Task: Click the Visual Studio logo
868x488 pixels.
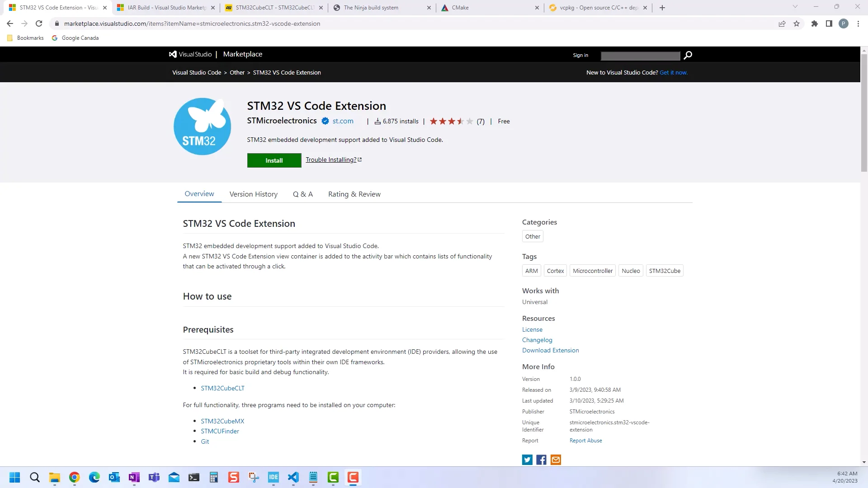Action: click(x=190, y=54)
